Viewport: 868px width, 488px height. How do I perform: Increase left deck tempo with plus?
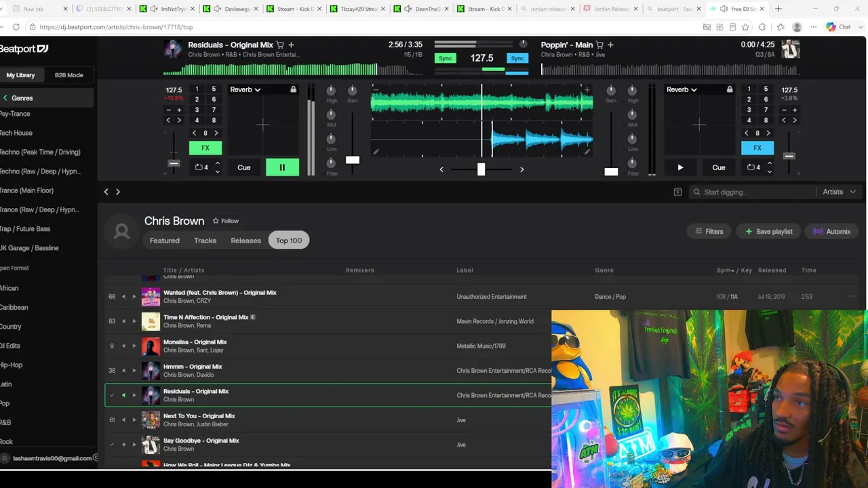point(179,110)
